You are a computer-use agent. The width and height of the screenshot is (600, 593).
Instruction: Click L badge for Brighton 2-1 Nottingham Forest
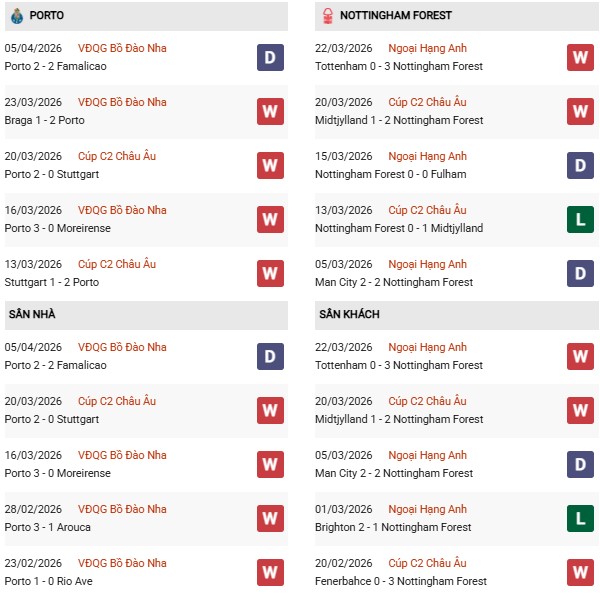[x=580, y=518]
